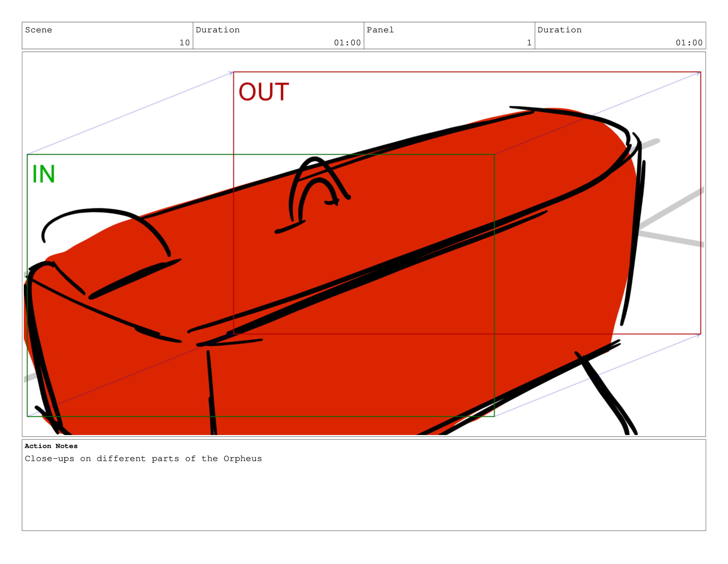Select the scene number 10
This screenshot has height=564, width=728.
tap(184, 43)
